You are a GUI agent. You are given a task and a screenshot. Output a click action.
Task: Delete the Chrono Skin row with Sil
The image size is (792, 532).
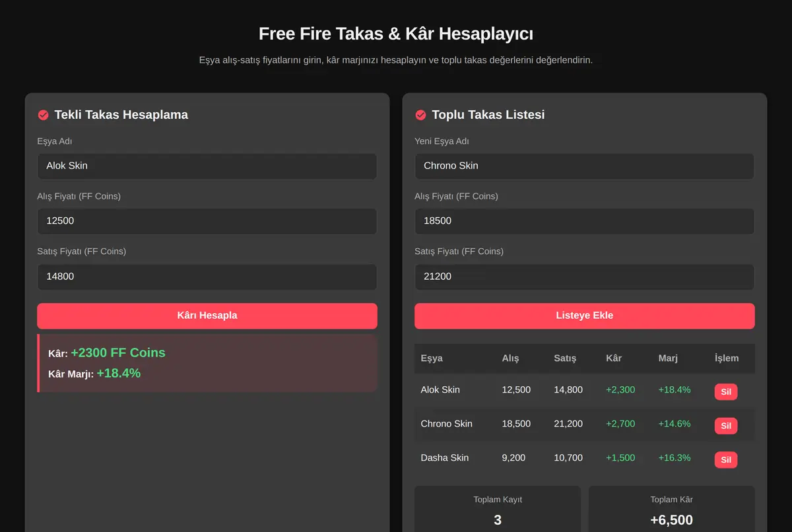pyautogui.click(x=726, y=426)
